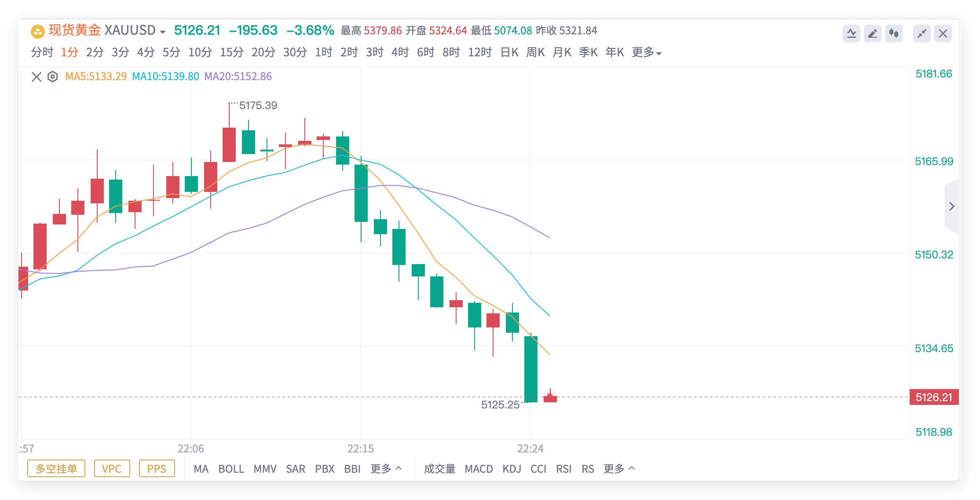Remove the MA overlay with its X icon
980x500 pixels.
point(36,76)
